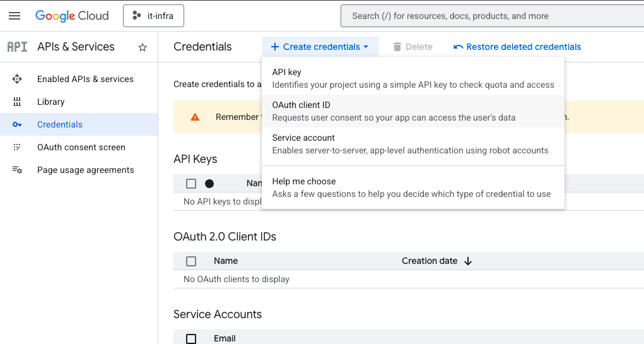This screenshot has width=644, height=344.
Task: Click the 'No OAuth clients to display' text
Action: click(x=237, y=279)
